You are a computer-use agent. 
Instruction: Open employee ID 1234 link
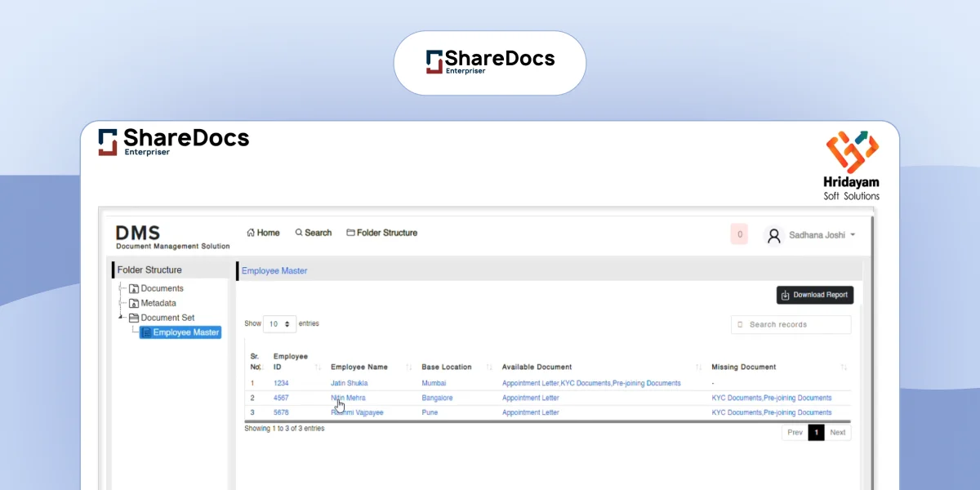click(x=281, y=383)
